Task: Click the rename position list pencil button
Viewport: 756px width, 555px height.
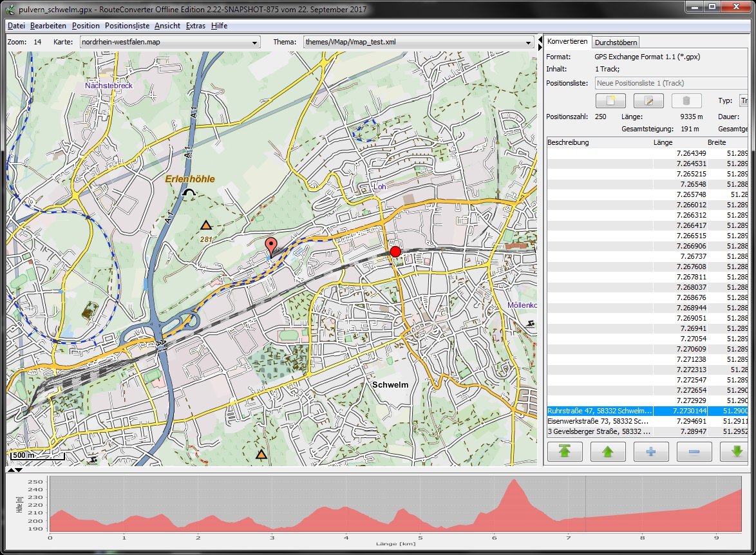Action: [x=648, y=100]
